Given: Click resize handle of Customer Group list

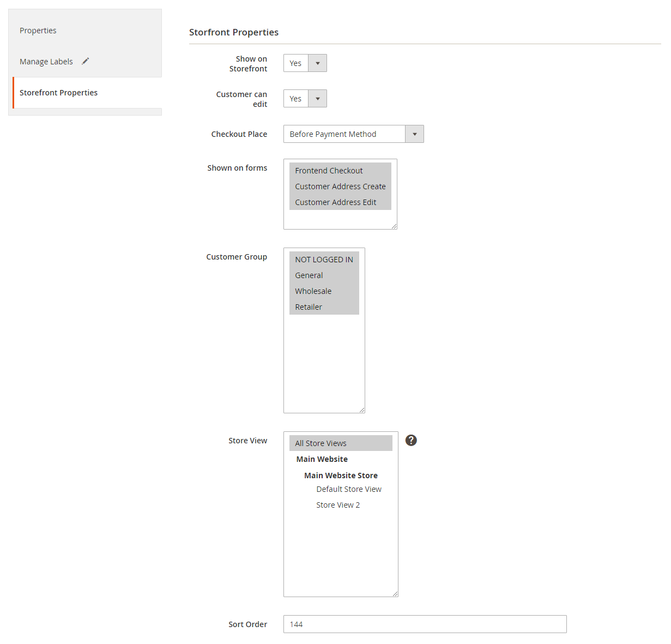Looking at the screenshot, I should click(x=361, y=410).
